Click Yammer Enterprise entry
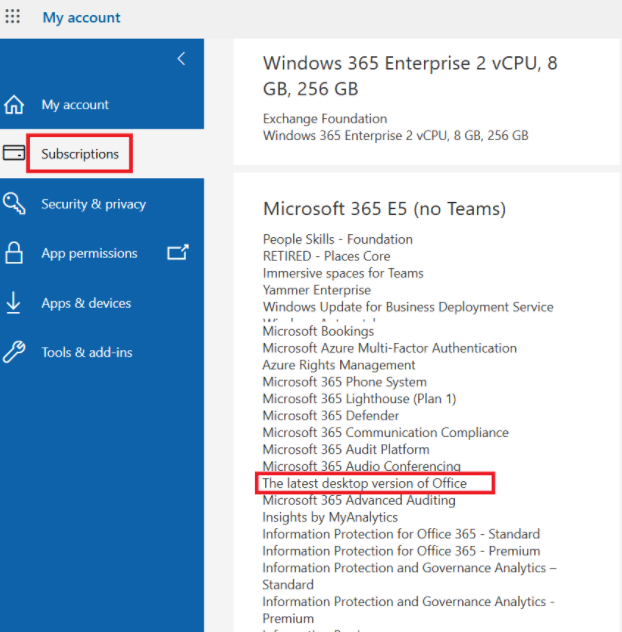This screenshot has height=632, width=622. (x=317, y=290)
